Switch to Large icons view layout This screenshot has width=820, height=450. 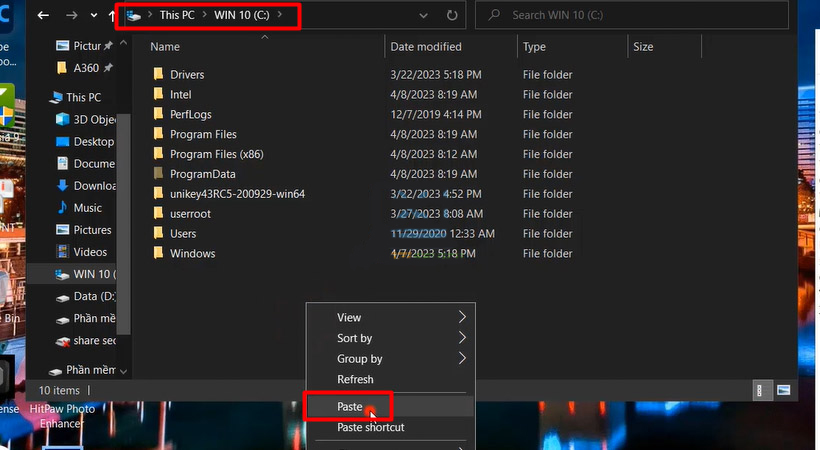coord(783,390)
